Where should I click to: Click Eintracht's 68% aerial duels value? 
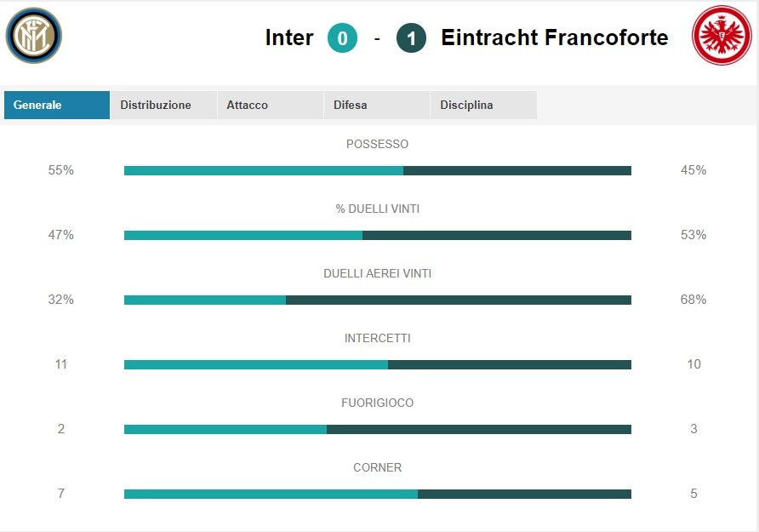point(693,299)
